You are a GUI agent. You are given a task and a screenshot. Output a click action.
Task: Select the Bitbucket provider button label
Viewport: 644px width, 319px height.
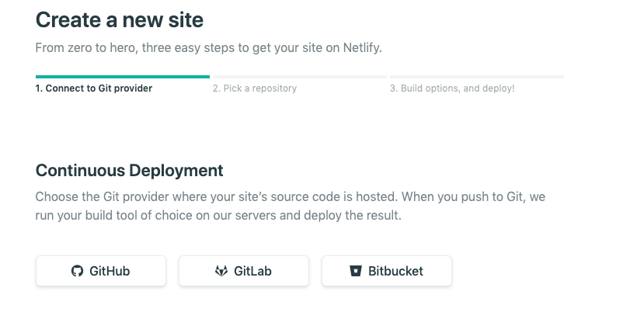click(395, 271)
